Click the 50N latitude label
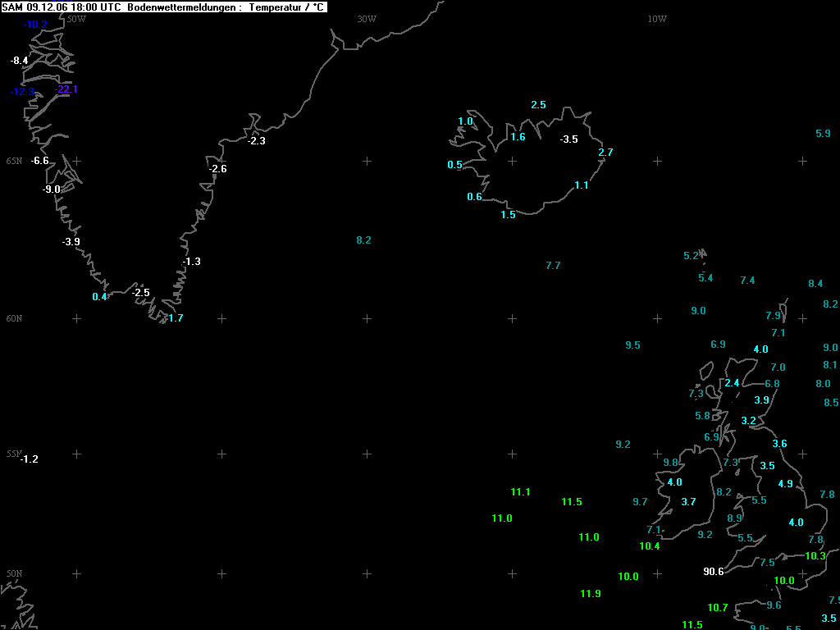This screenshot has width=840, height=630. point(15,573)
